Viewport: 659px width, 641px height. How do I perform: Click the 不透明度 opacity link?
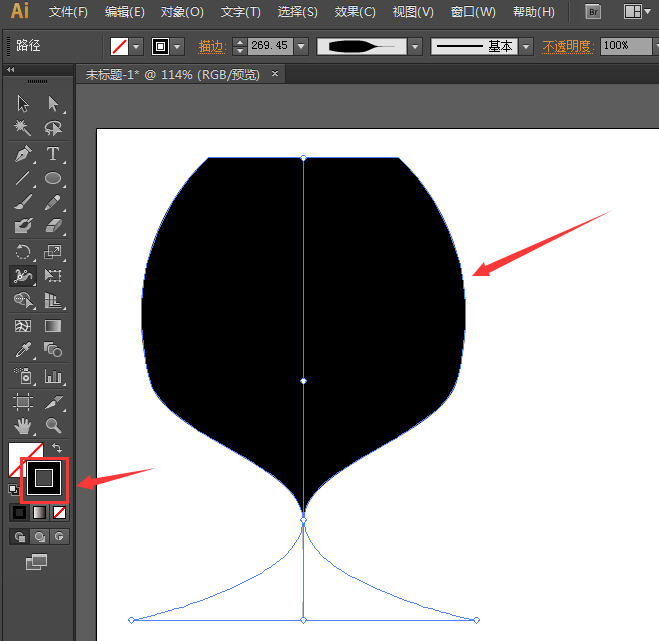pos(567,46)
